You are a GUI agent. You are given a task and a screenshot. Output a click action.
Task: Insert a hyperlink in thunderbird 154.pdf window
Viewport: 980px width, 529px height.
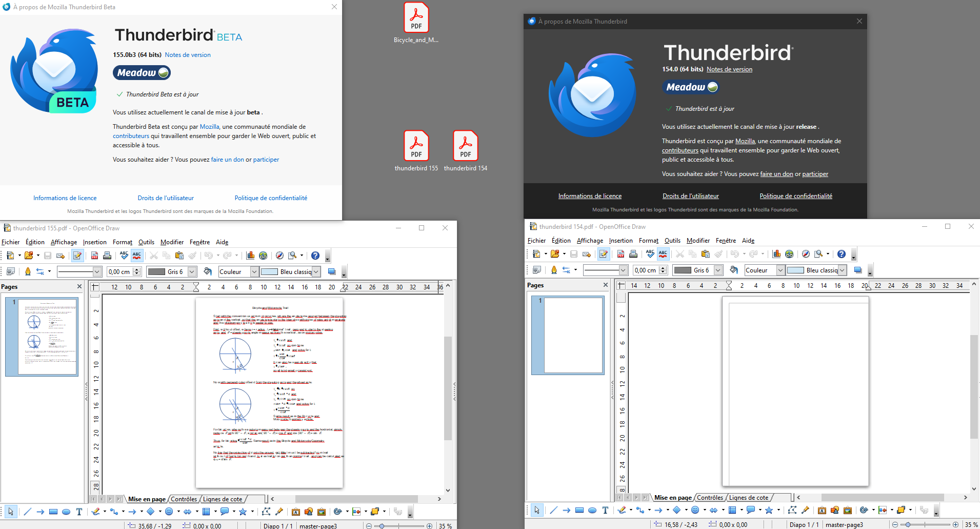tap(789, 254)
